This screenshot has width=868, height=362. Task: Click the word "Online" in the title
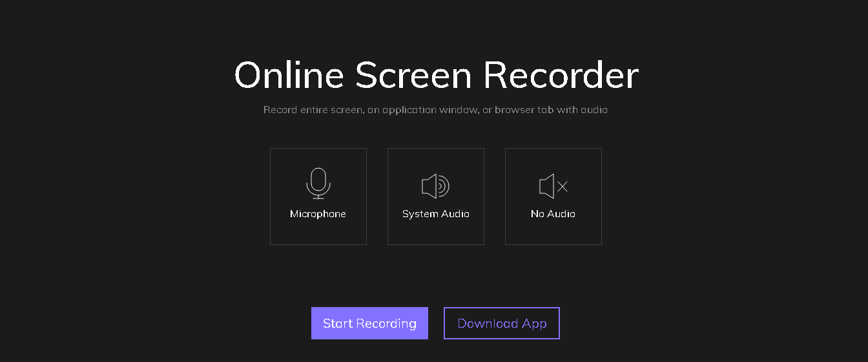click(289, 75)
